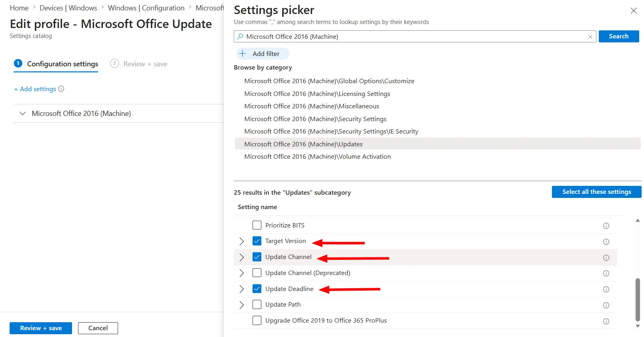Click the Cancel button
Viewport: 644px width, 337px height.
(x=98, y=328)
